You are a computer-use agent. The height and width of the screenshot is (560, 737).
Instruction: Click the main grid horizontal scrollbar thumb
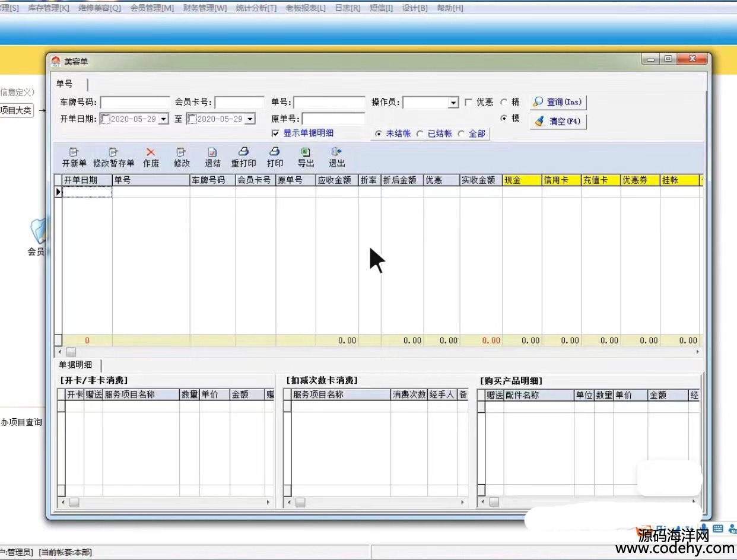coord(71,352)
